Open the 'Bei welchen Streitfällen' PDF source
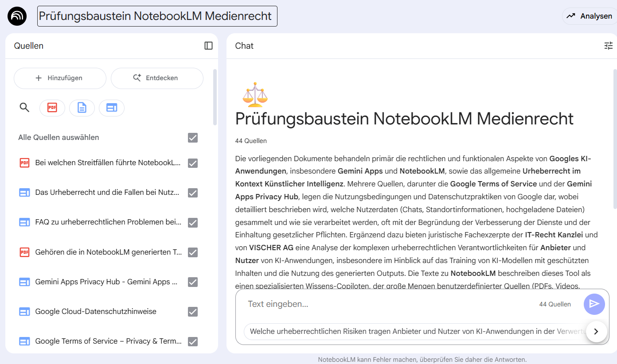The width and height of the screenshot is (617, 364). tap(108, 163)
